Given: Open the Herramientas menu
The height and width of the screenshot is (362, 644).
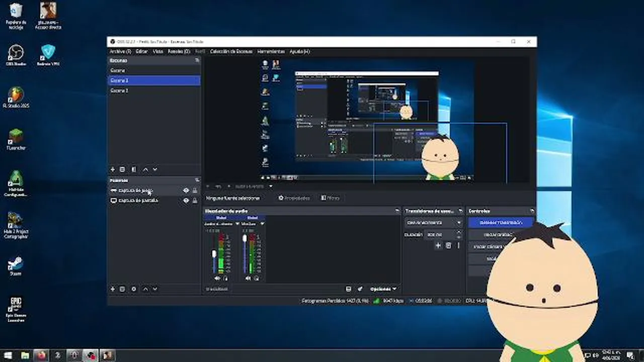Looking at the screenshot, I should tap(271, 51).
